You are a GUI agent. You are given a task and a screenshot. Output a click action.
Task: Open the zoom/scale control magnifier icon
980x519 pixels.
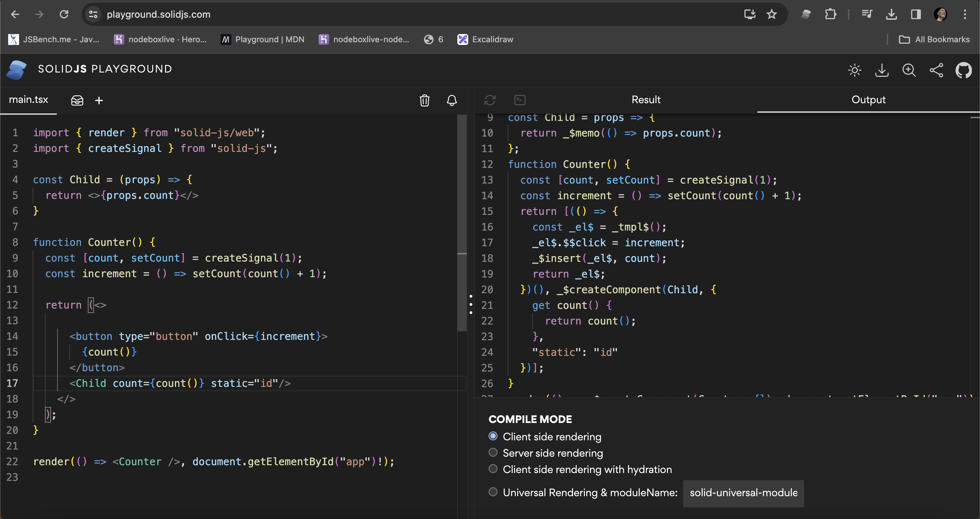click(x=909, y=70)
